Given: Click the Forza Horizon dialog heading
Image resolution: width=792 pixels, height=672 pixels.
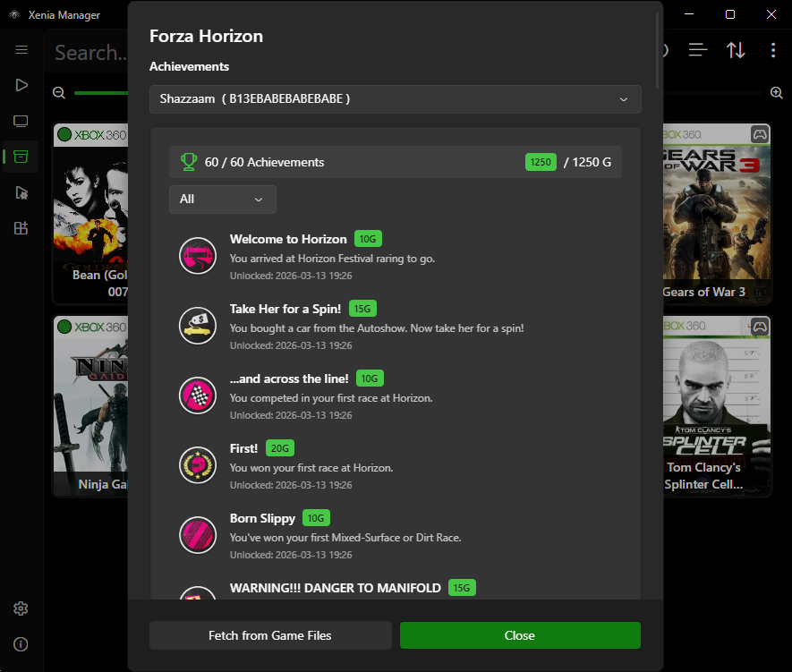Looking at the screenshot, I should point(206,37).
